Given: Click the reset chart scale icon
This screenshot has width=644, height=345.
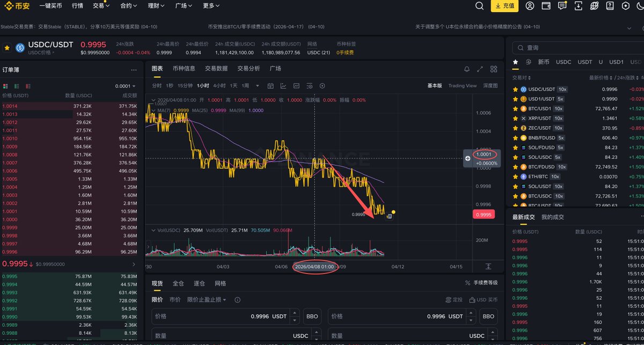Looking at the screenshot, I should 488,267.
